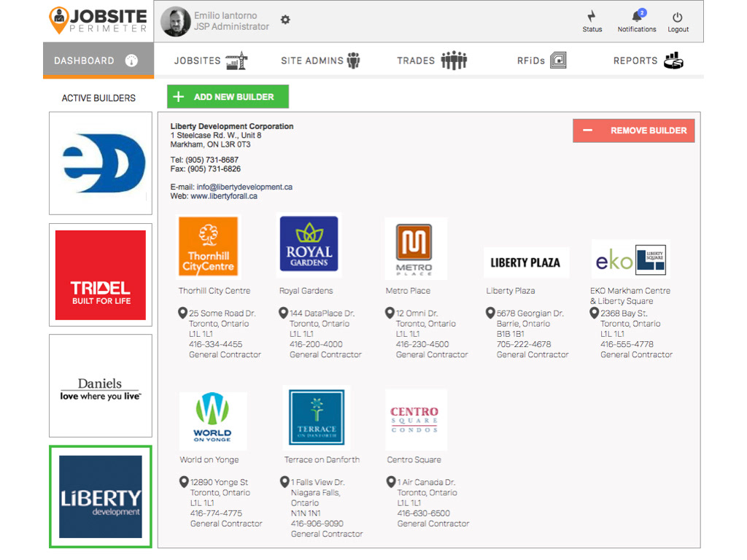Open the Centro Square jobsite name

click(x=414, y=459)
